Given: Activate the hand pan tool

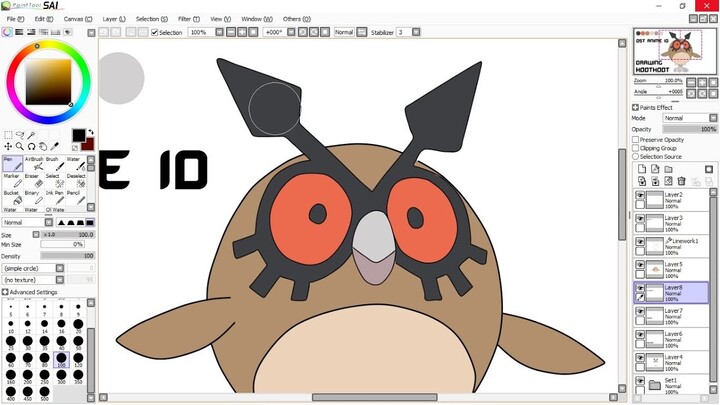Looking at the screenshot, I should [x=43, y=146].
